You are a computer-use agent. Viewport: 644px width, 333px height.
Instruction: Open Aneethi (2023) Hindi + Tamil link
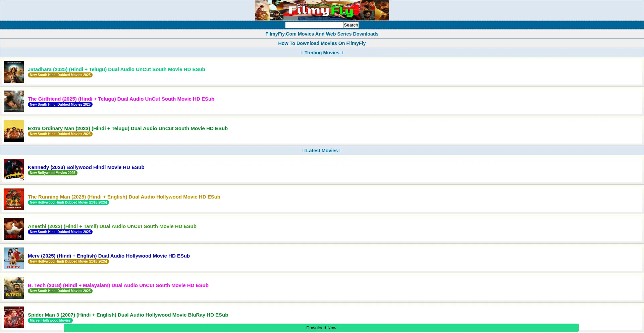coord(112,226)
